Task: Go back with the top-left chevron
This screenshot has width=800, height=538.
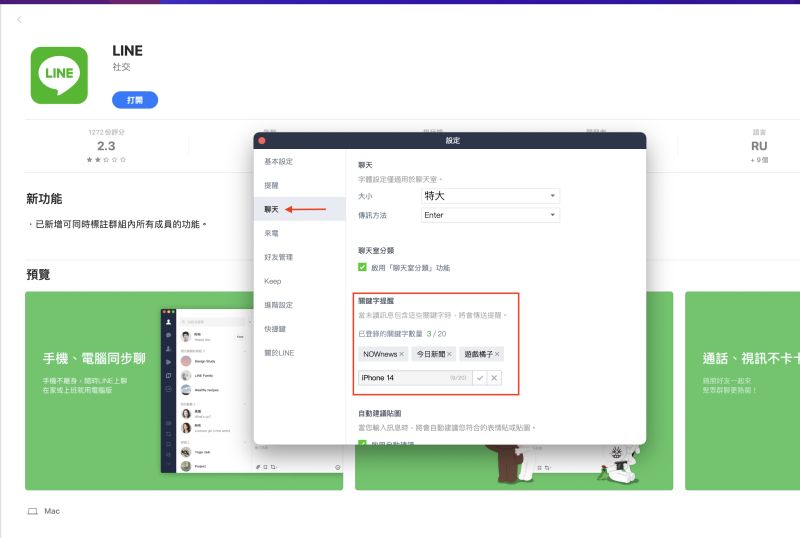Action: (x=19, y=19)
